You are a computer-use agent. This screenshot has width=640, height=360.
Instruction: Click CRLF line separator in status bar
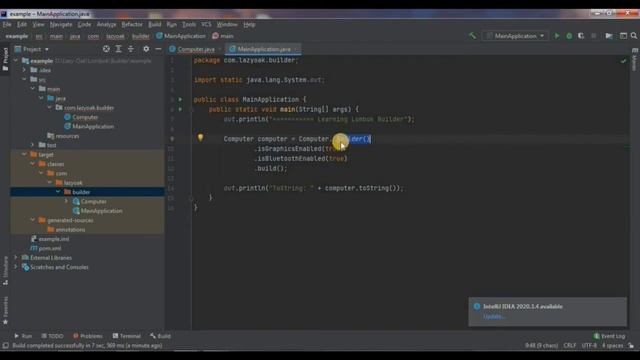(569, 346)
